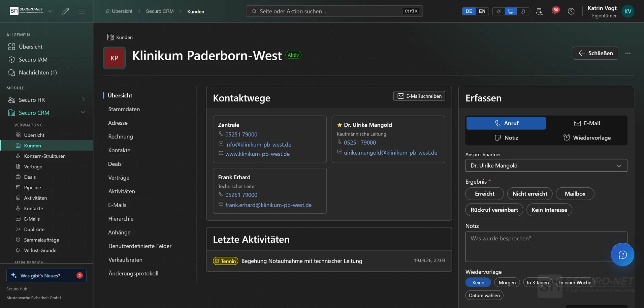Collapse the Securo CRM module

coord(46,113)
